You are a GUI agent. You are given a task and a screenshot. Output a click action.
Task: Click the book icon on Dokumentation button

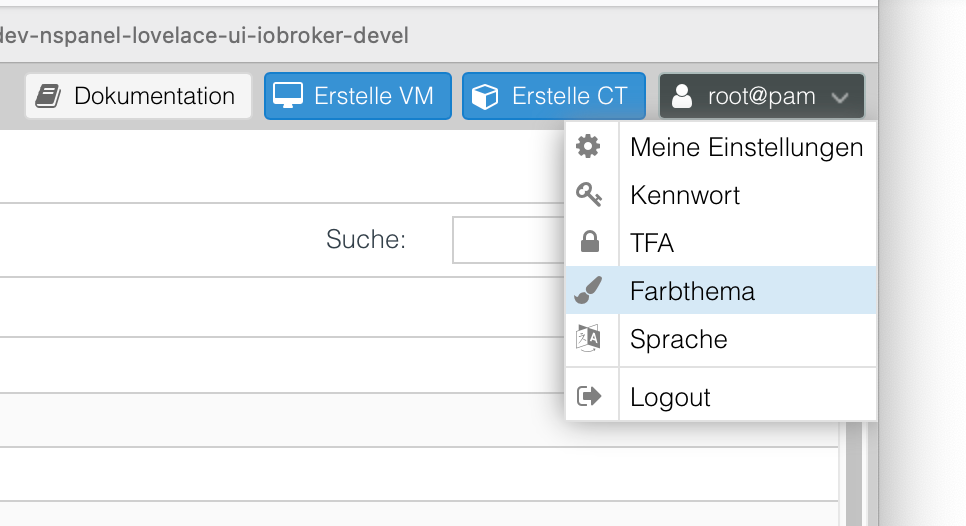tap(48, 97)
